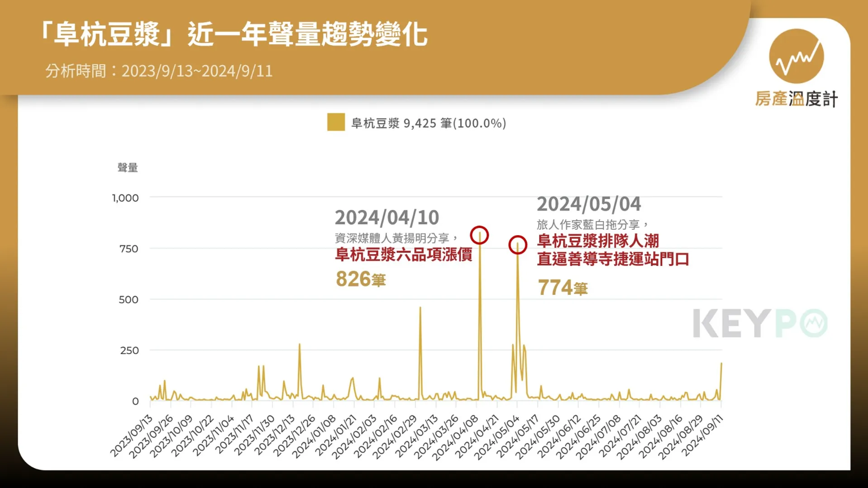Click the 826筆 volume figure
The width and height of the screenshot is (868, 488).
point(361,279)
